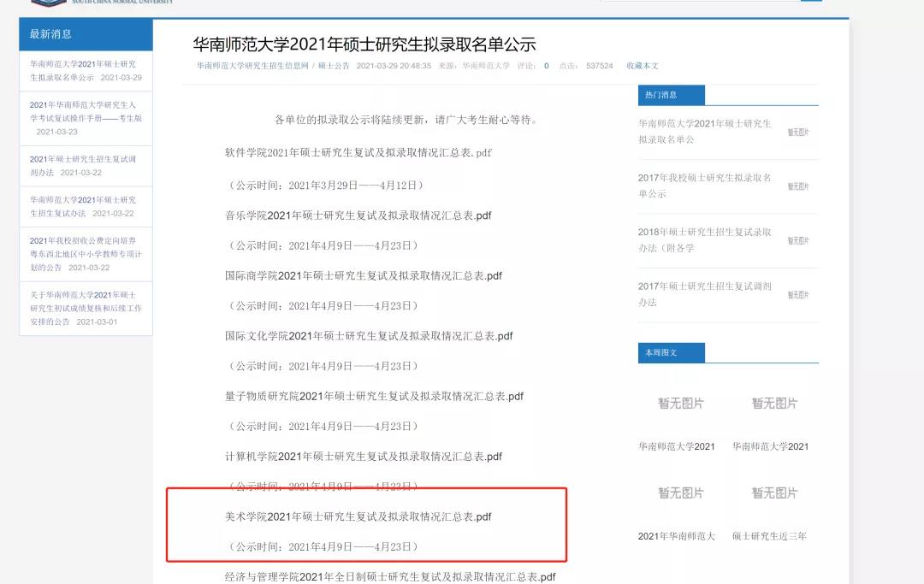Click the view count 537524

pos(599,66)
